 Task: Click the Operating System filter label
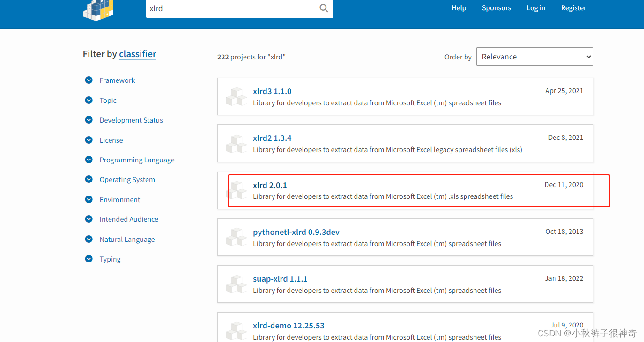[x=127, y=179]
